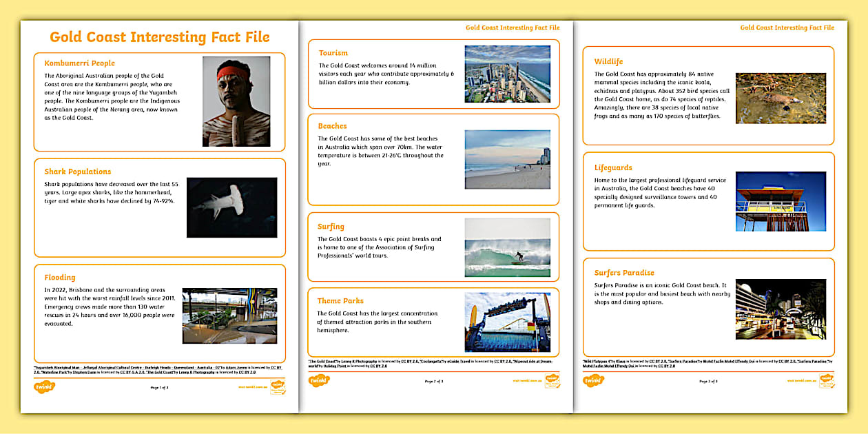Click the hammerhead shark photo
This screenshot has width=868, height=434.
[231, 207]
